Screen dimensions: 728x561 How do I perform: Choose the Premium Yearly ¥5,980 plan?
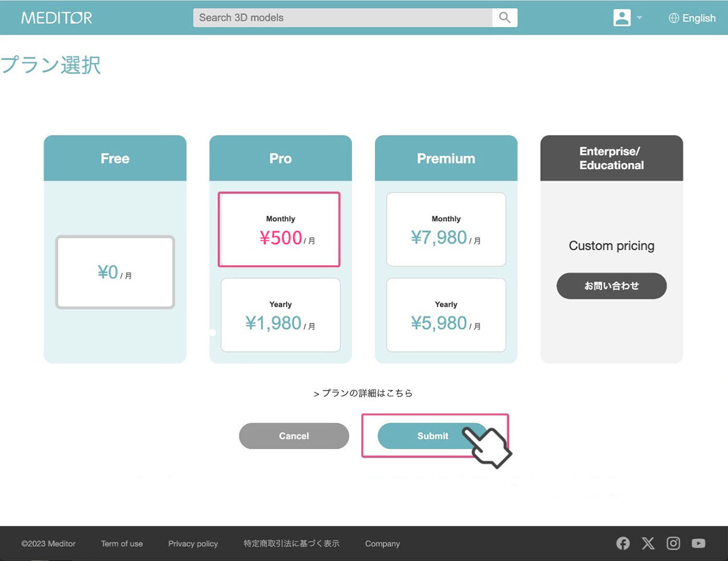point(446,315)
